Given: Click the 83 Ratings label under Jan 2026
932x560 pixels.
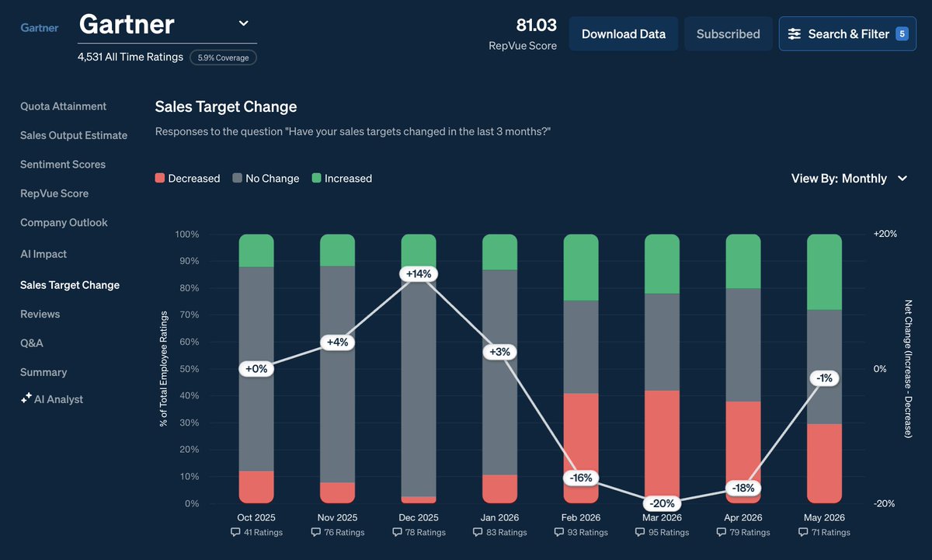Looking at the screenshot, I should (x=506, y=532).
